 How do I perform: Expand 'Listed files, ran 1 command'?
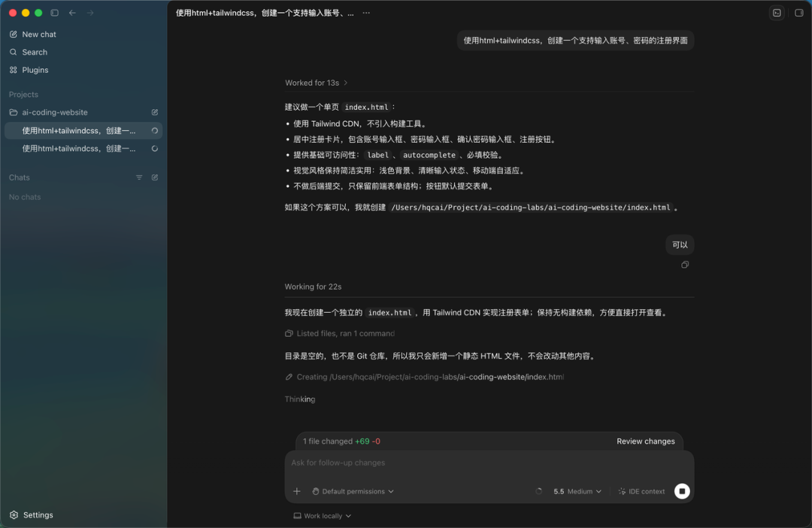tap(340, 334)
